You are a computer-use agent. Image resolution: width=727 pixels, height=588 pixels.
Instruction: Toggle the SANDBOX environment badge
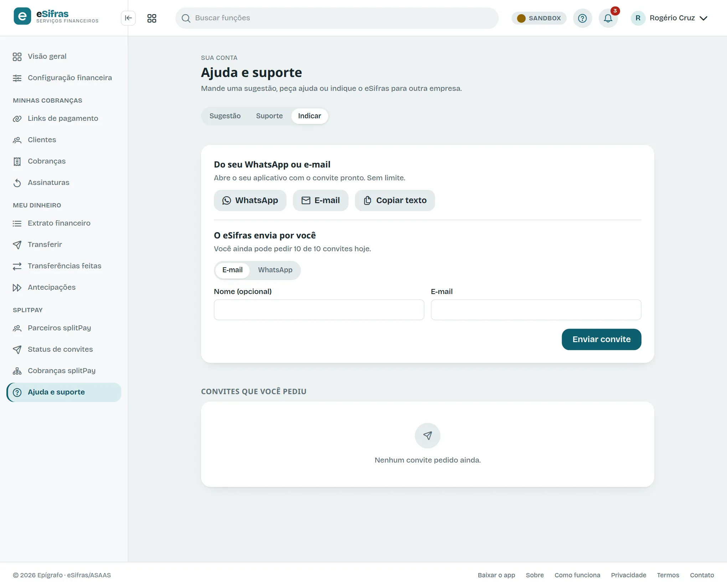point(539,18)
